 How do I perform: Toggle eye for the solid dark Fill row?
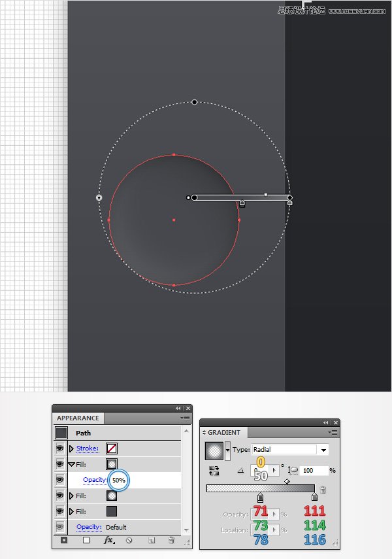[x=60, y=511]
